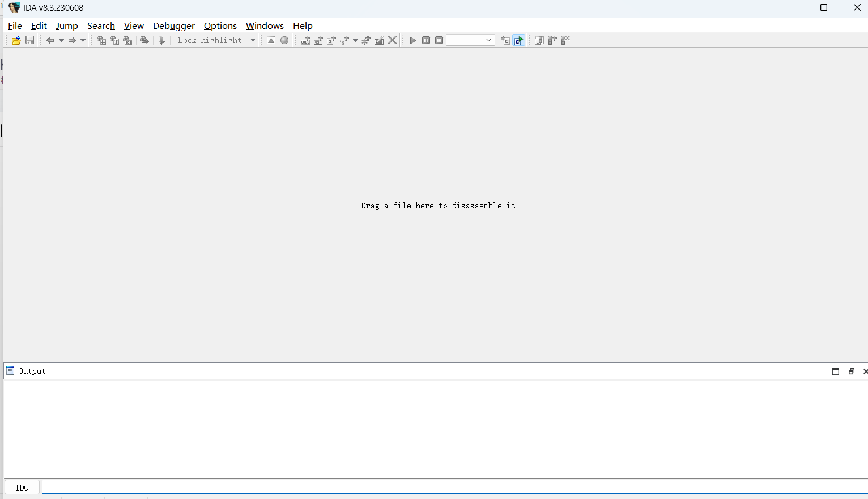Open the Lock highlight dropdown
Image resolution: width=868 pixels, height=499 pixels.
[x=252, y=40]
